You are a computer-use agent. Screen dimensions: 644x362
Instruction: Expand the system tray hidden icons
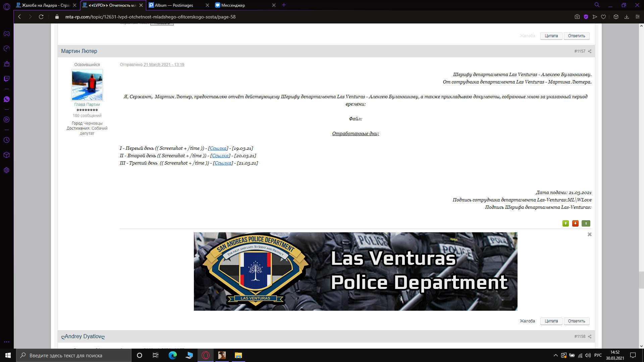(x=555, y=355)
